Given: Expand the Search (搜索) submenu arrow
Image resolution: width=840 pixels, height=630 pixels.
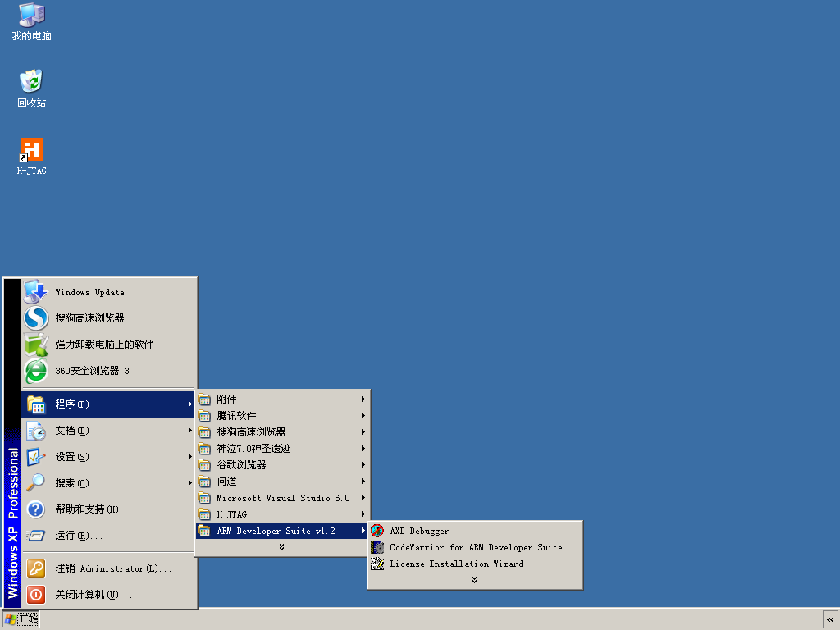Looking at the screenshot, I should [189, 483].
